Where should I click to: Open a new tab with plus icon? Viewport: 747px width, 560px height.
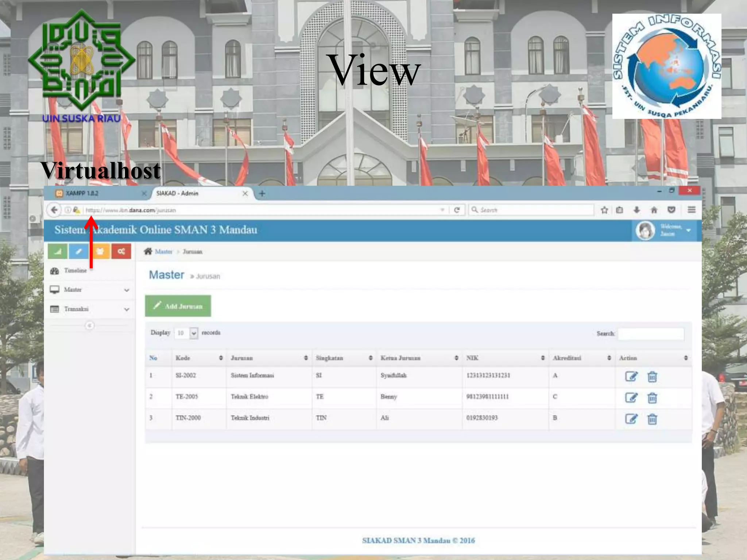[262, 194]
